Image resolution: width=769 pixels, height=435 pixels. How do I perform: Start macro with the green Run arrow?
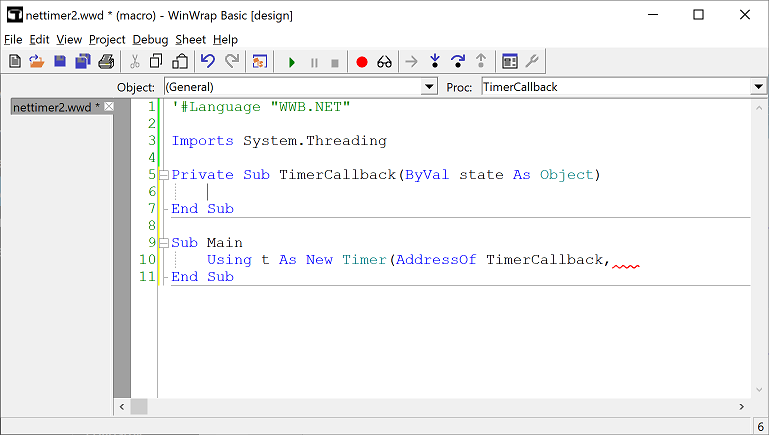click(x=292, y=62)
